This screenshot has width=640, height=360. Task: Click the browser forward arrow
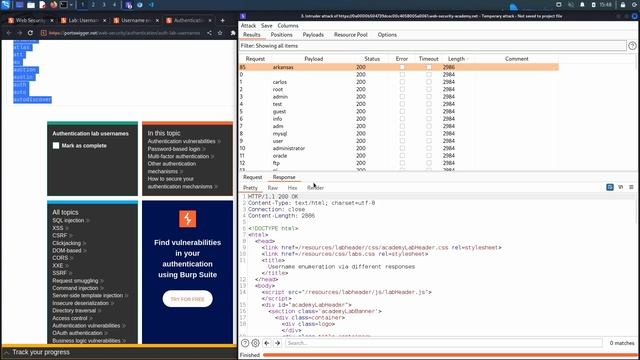coord(19,33)
